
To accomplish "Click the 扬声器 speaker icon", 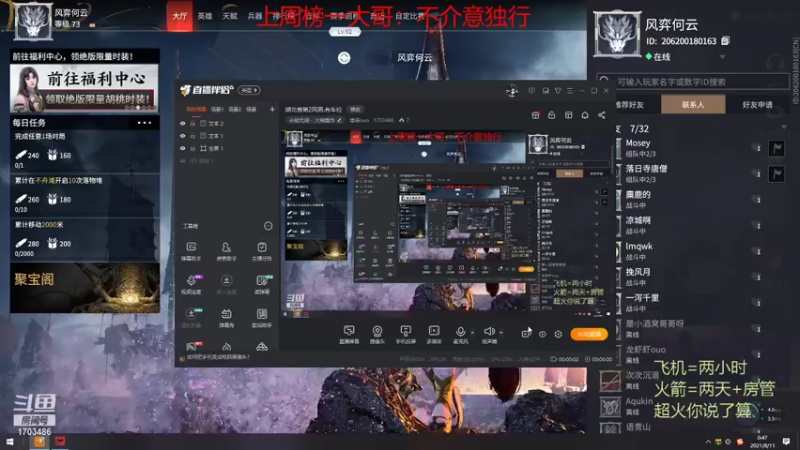I will [489, 332].
